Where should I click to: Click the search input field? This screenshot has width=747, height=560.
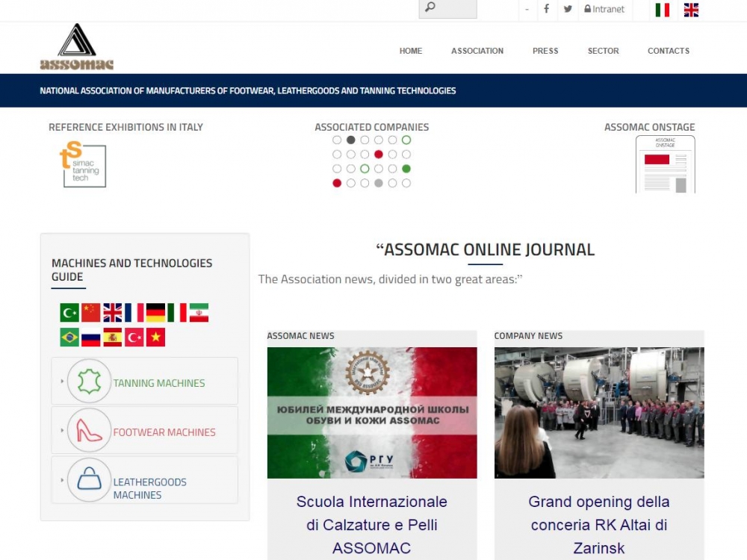click(x=447, y=8)
